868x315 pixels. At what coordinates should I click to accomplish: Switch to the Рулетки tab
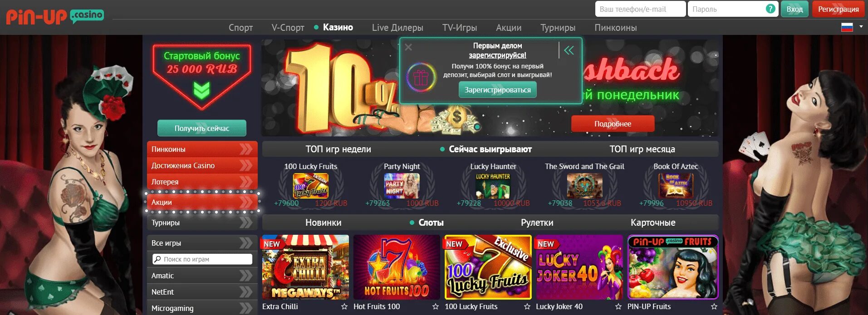point(537,223)
